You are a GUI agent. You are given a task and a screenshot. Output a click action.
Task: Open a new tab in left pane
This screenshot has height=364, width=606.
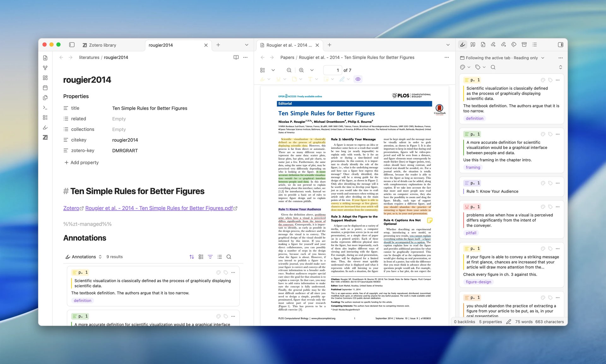pos(218,45)
